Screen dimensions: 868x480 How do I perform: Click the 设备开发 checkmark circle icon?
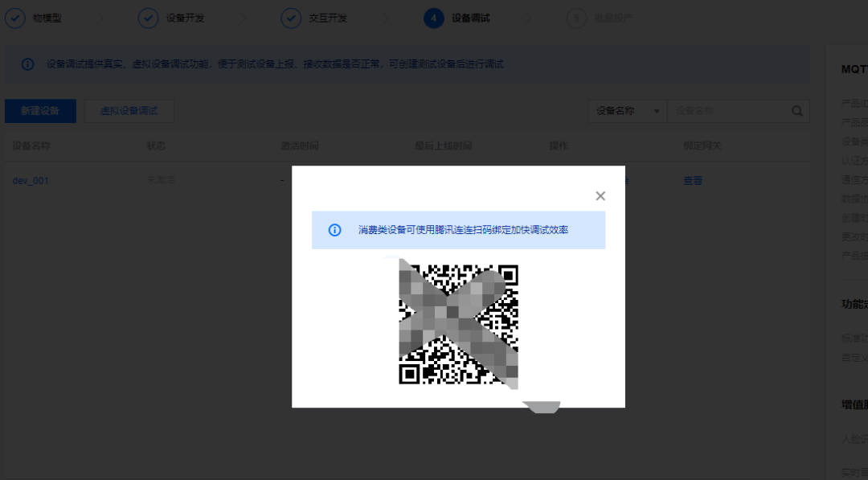tap(148, 18)
